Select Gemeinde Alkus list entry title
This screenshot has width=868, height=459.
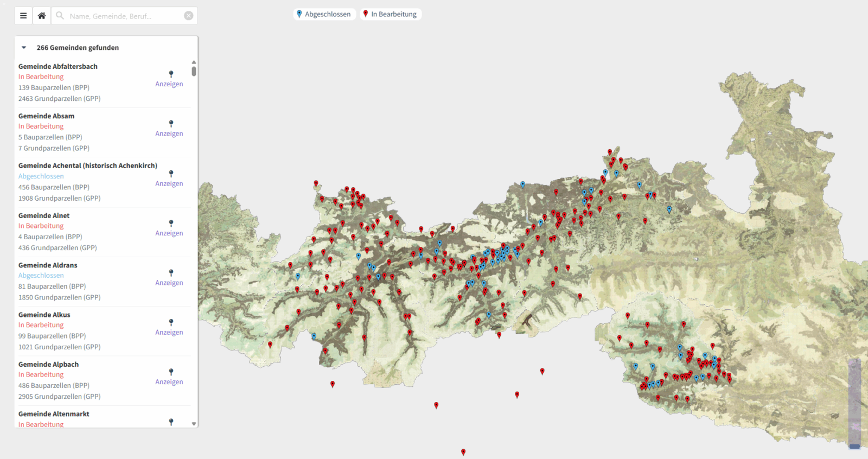tap(44, 315)
